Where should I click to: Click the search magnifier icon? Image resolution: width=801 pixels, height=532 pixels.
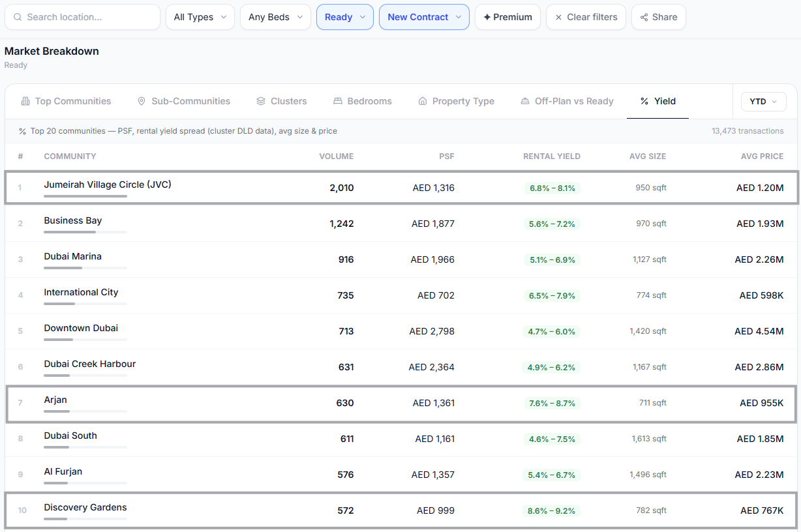point(18,17)
